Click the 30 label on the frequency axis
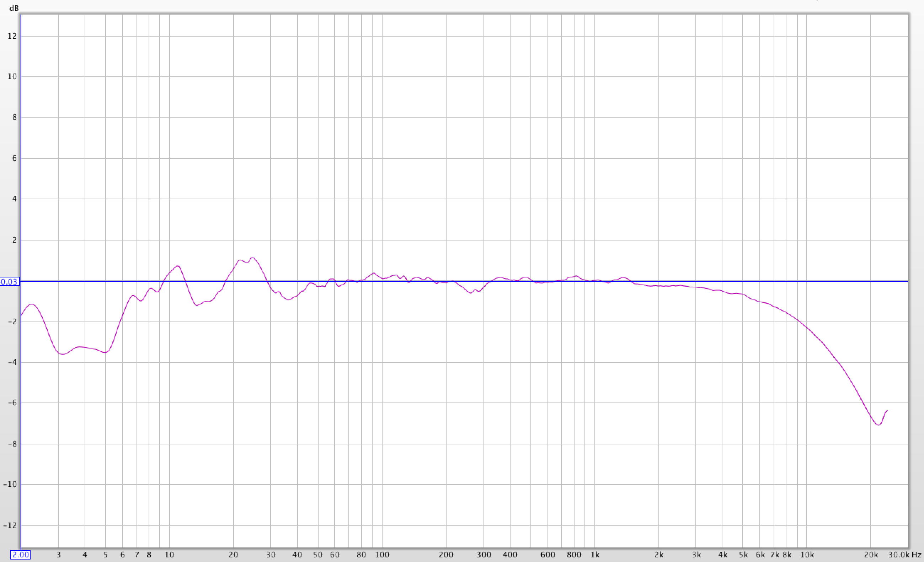 271,555
